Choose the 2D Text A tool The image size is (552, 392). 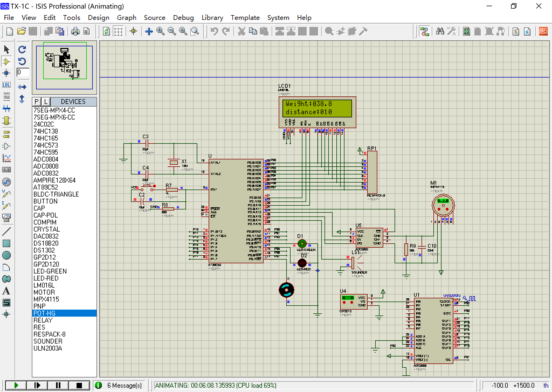click(x=6, y=291)
